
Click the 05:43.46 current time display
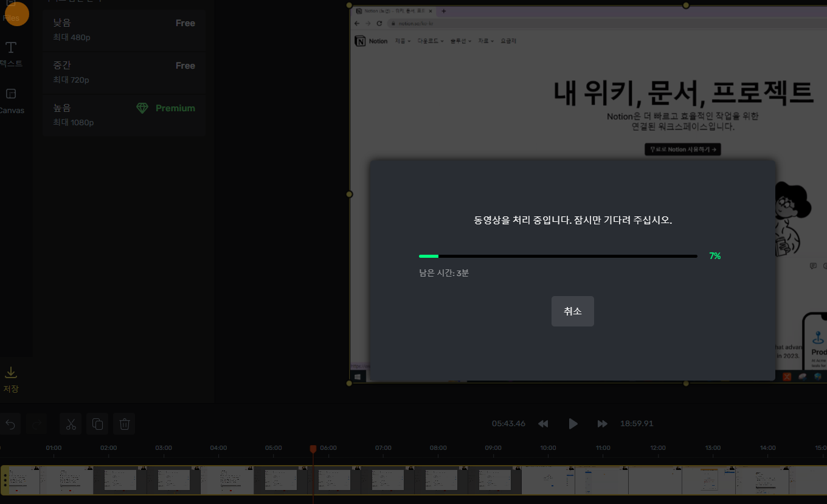pos(508,424)
